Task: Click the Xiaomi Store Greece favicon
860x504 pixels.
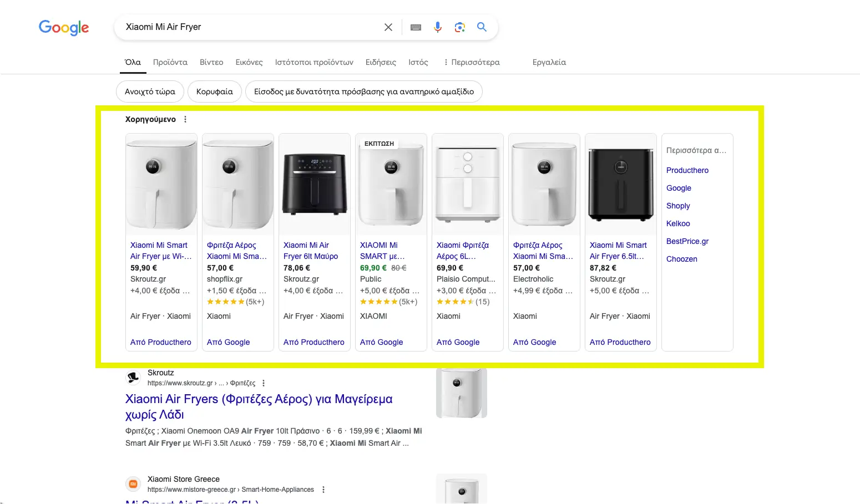Action: tap(133, 484)
